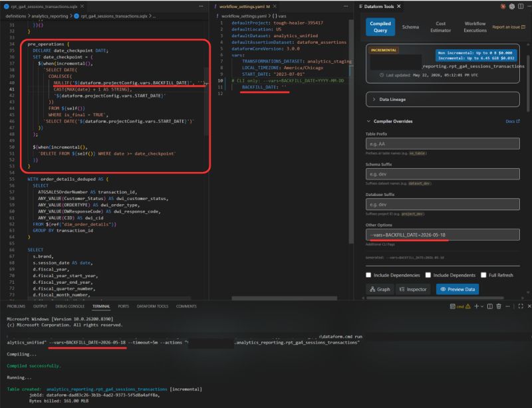This screenshot has height=408, width=532.
Task: Open the new terminal launch profile dropdown arrow
Action: [x=481, y=306]
